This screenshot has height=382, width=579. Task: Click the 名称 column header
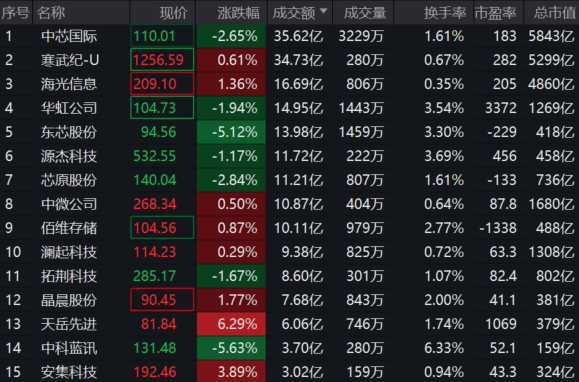[81, 13]
